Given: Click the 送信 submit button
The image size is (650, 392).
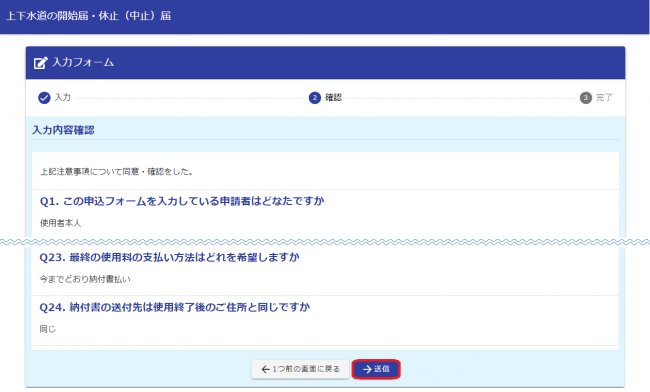Looking at the screenshot, I should pos(376,369).
